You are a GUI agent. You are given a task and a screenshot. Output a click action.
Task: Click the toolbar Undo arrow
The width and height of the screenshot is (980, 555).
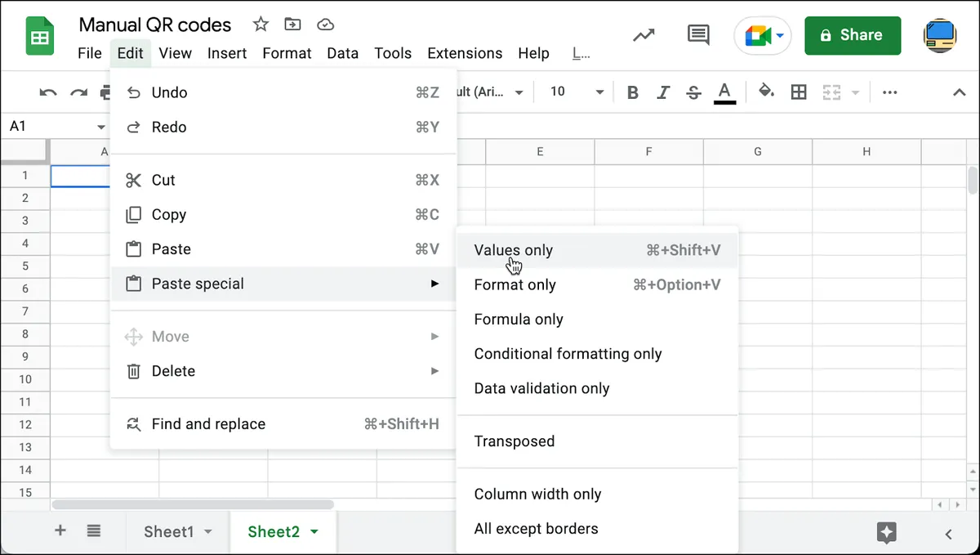pyautogui.click(x=48, y=92)
